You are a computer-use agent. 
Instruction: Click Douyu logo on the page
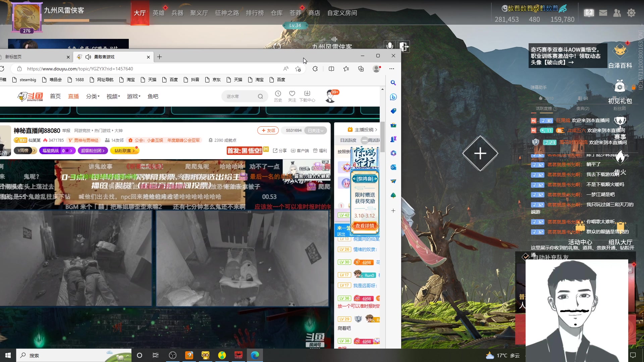coord(31,97)
